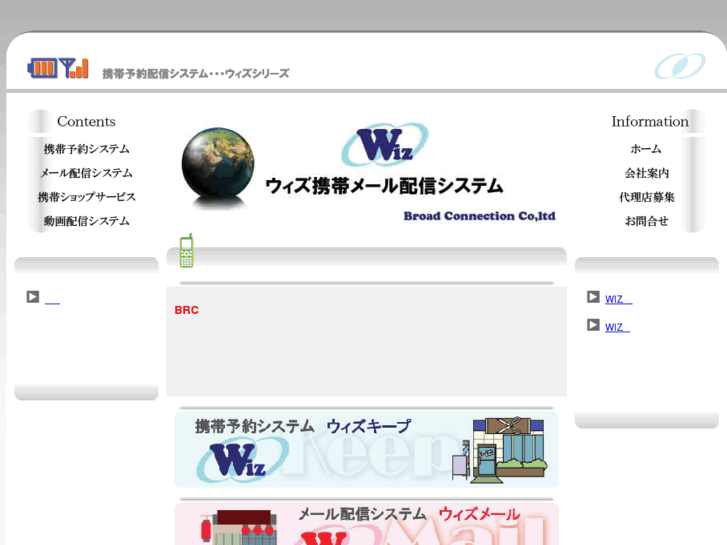Image resolution: width=727 pixels, height=545 pixels.
Task: Open メール配信システム from Contents
Action: click(86, 173)
